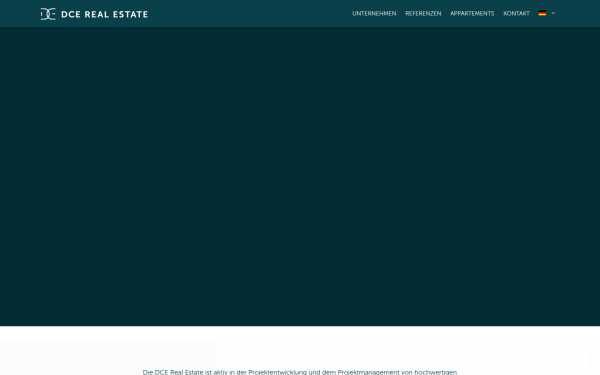Open the UNTERNEHMEN menu item
Screen dimensions: 600x375
pos(374,13)
